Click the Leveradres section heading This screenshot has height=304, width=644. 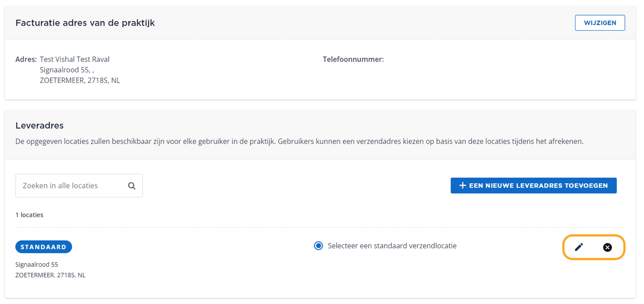pyautogui.click(x=39, y=125)
